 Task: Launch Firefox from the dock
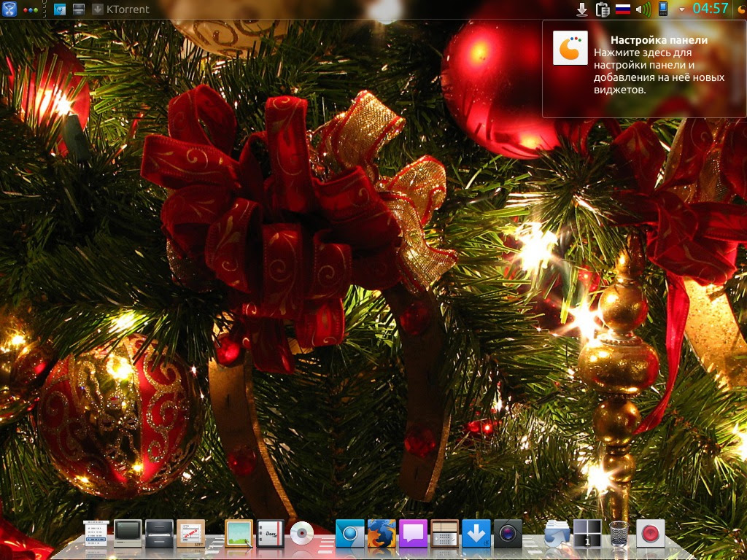[382, 533]
